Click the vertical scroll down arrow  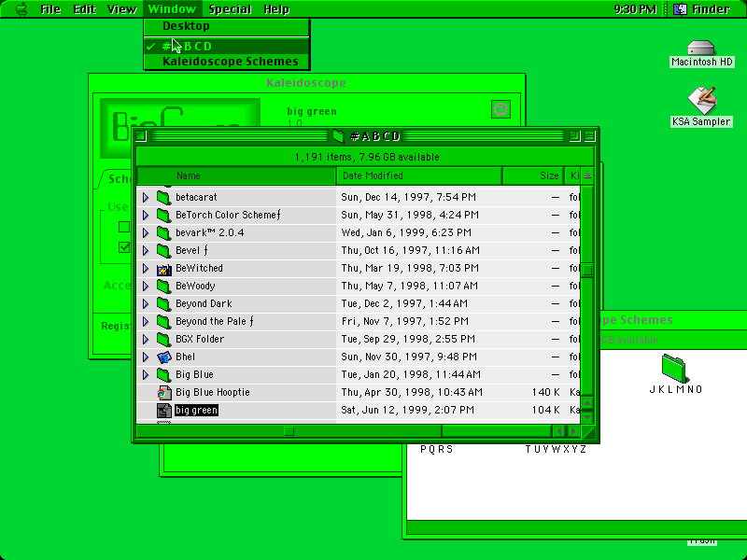(x=587, y=416)
